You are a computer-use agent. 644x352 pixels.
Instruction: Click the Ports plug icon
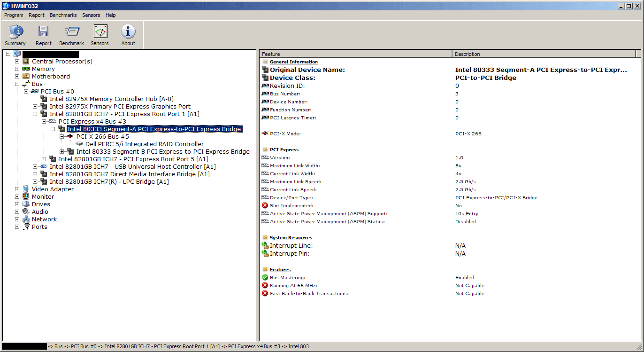pos(26,227)
